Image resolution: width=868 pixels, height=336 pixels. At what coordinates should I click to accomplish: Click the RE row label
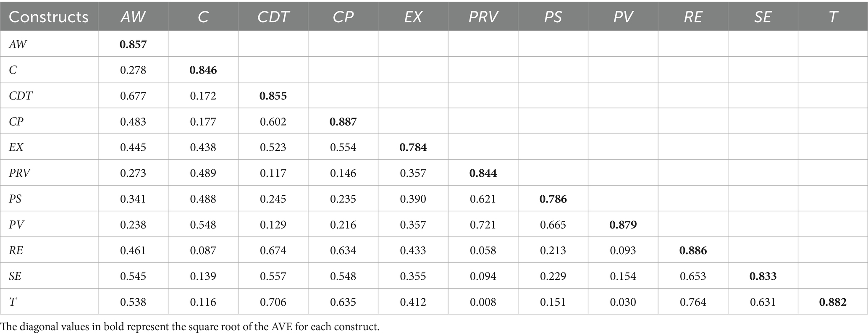click(16, 251)
